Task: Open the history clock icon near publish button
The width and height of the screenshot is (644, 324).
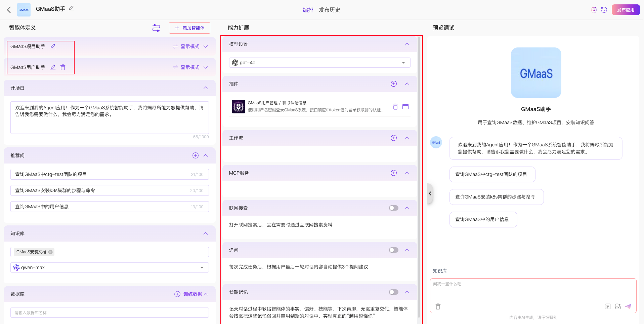Action: (604, 10)
